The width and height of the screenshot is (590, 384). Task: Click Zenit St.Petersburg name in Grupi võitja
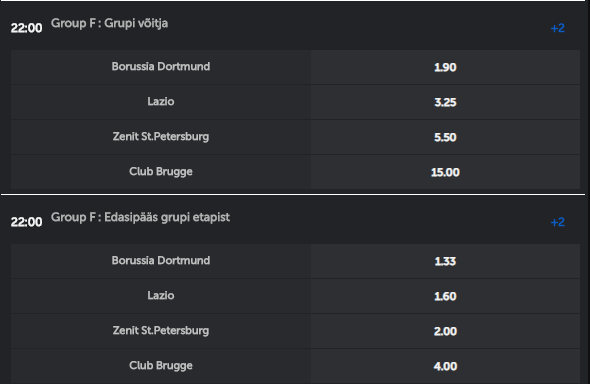[161, 137]
